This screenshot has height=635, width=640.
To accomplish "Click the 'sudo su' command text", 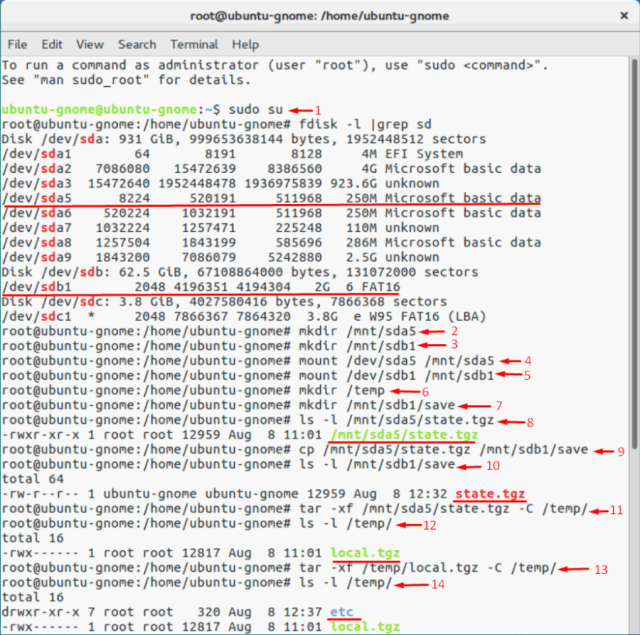I will (x=257, y=109).
